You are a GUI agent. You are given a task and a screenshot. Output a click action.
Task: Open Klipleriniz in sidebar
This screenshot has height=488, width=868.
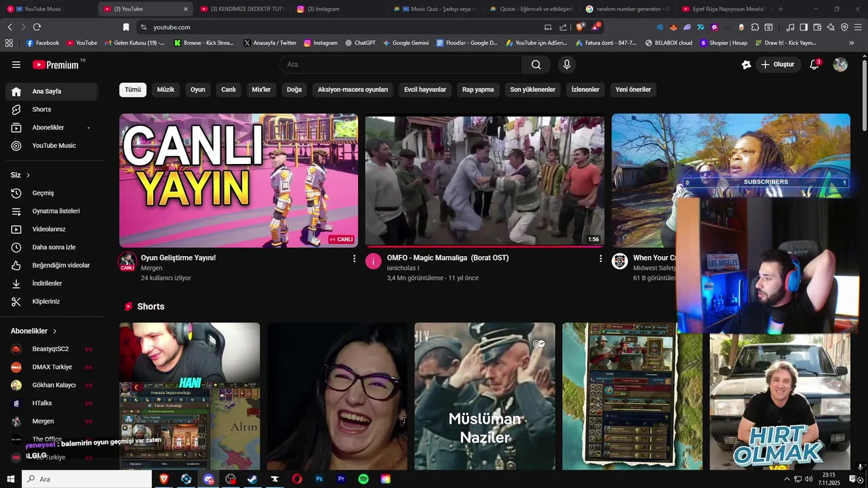[52, 302]
